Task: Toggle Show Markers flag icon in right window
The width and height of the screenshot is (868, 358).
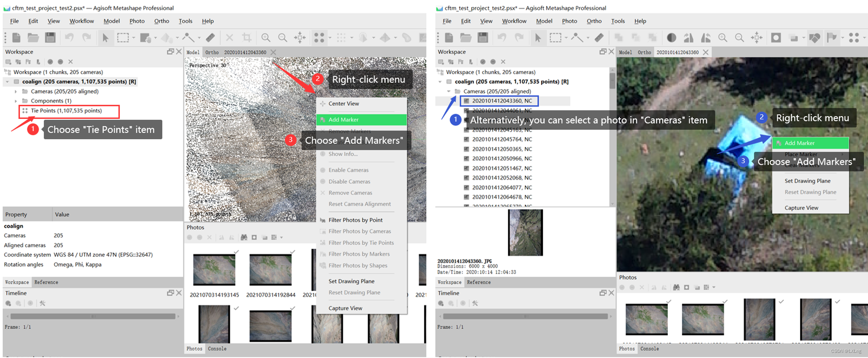Action: (832, 38)
